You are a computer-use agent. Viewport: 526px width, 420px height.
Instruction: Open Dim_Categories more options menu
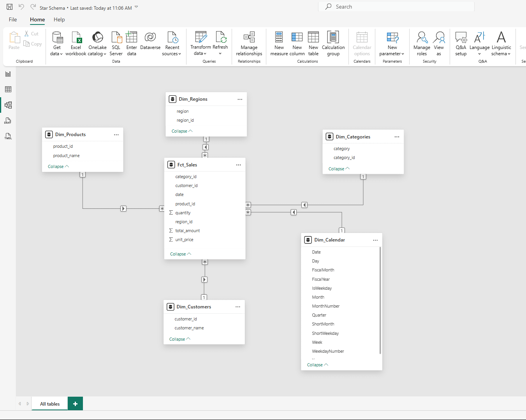click(397, 137)
